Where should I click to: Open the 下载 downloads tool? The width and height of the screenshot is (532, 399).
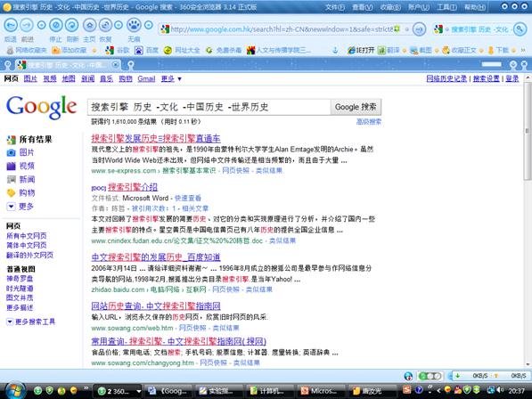coord(498,51)
